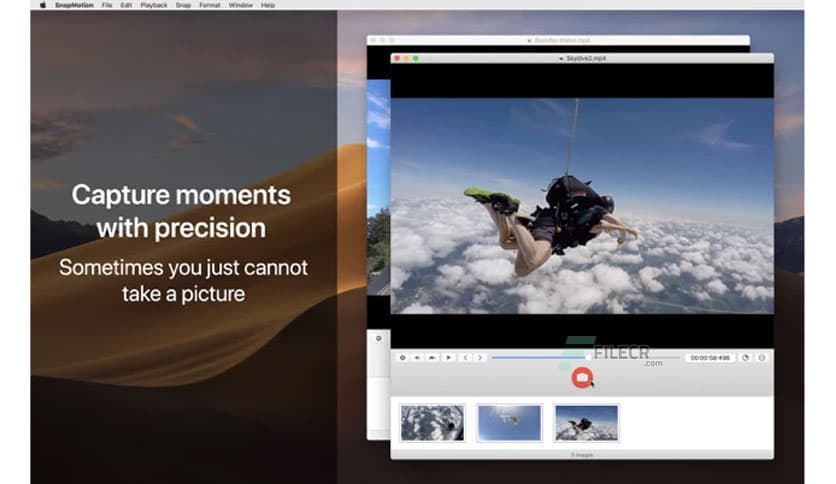Click the red camera snapshot button
The width and height of the screenshot is (836, 484).
pos(582,377)
